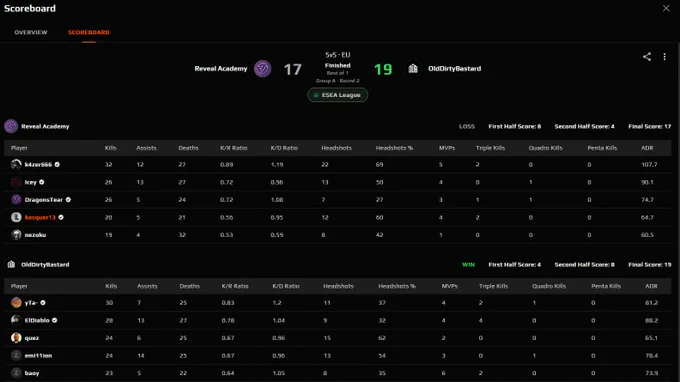680x382 pixels.
Task: Click the OldDirtyBastard logo beside score 19
Action: pos(413,69)
